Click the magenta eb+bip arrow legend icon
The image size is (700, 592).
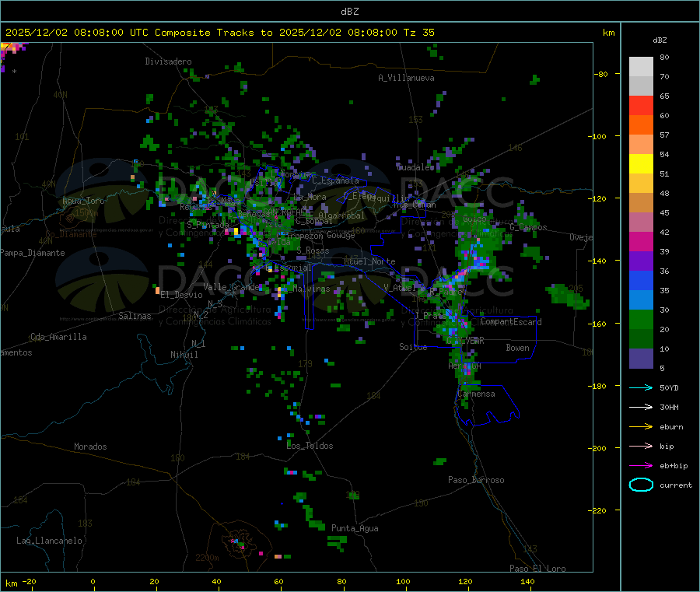pyautogui.click(x=641, y=466)
